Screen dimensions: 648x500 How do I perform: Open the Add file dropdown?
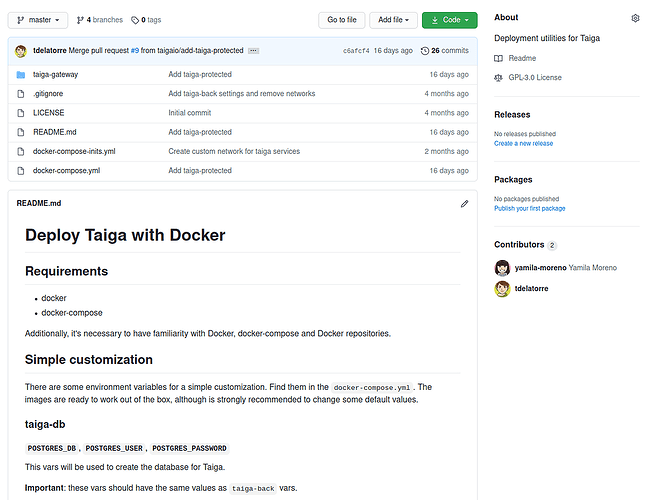(x=393, y=20)
